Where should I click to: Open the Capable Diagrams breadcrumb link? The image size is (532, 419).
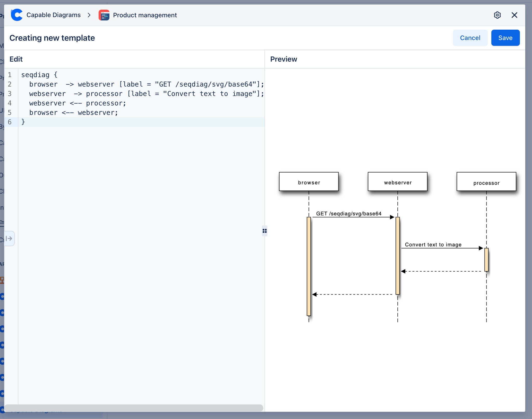54,15
